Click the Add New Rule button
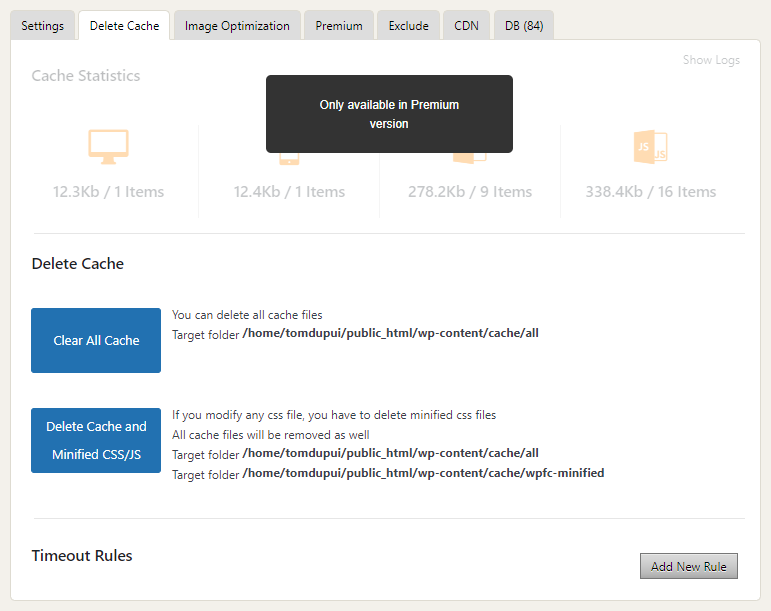Viewport: 771px width, 611px height. click(x=688, y=566)
